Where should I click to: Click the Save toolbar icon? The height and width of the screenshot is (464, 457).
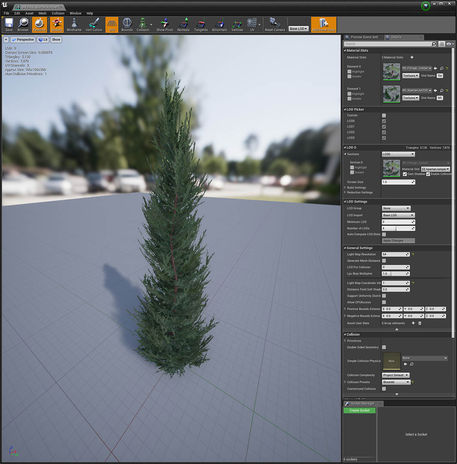9,24
